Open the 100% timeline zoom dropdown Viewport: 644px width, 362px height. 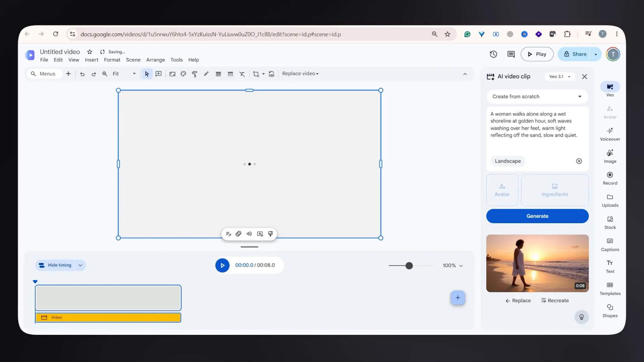[452, 265]
